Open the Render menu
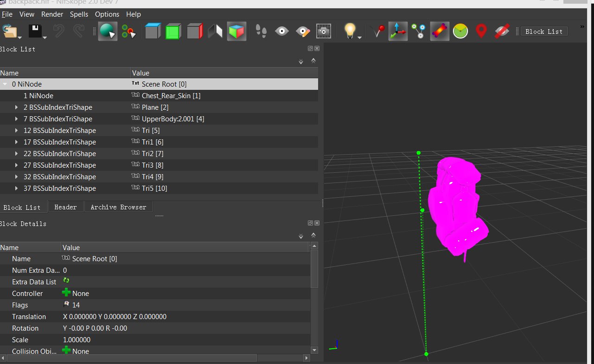The image size is (594, 364). point(52,14)
